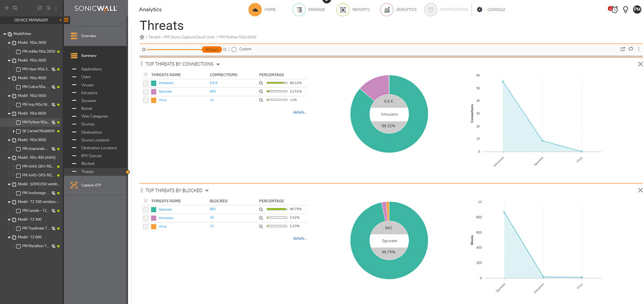Select Blocked in the Summary menu
This screenshot has width=644, height=304.
click(87, 164)
